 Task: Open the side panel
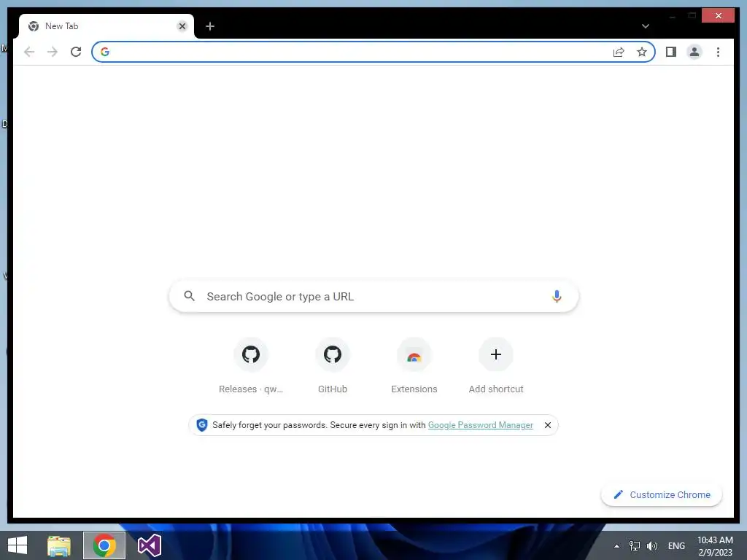[671, 52]
